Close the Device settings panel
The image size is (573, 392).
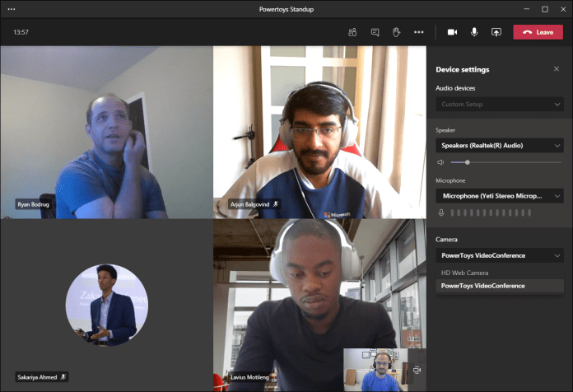tap(557, 68)
